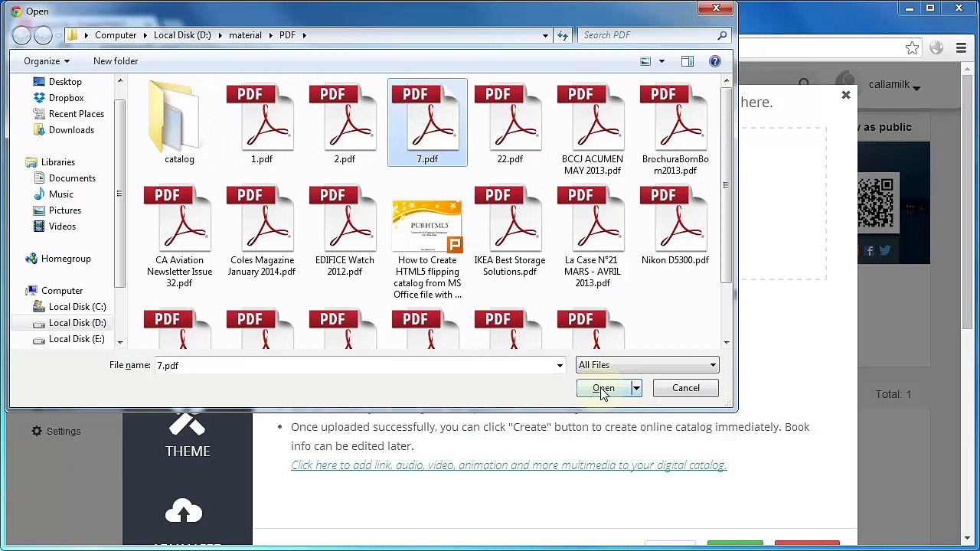The width and height of the screenshot is (980, 551).
Task: Open Desktop in the navigation pane
Action: (x=65, y=82)
